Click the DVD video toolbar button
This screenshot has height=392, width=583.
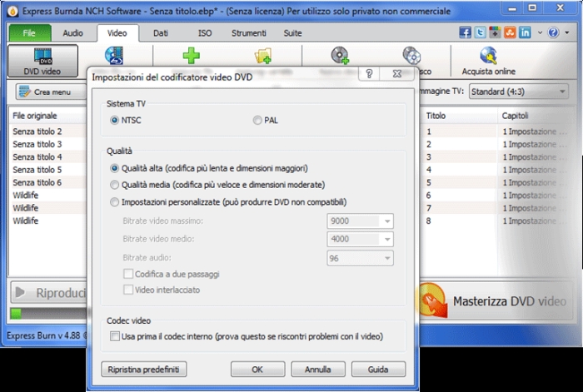click(x=42, y=61)
